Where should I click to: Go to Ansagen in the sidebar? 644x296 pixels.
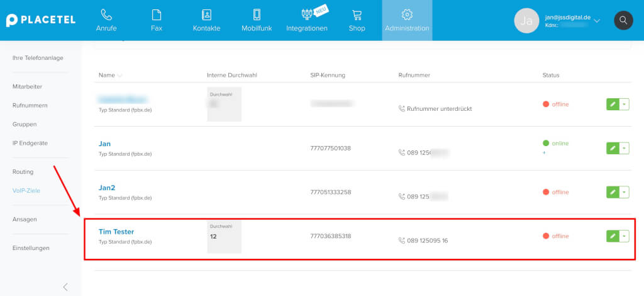[25, 220]
